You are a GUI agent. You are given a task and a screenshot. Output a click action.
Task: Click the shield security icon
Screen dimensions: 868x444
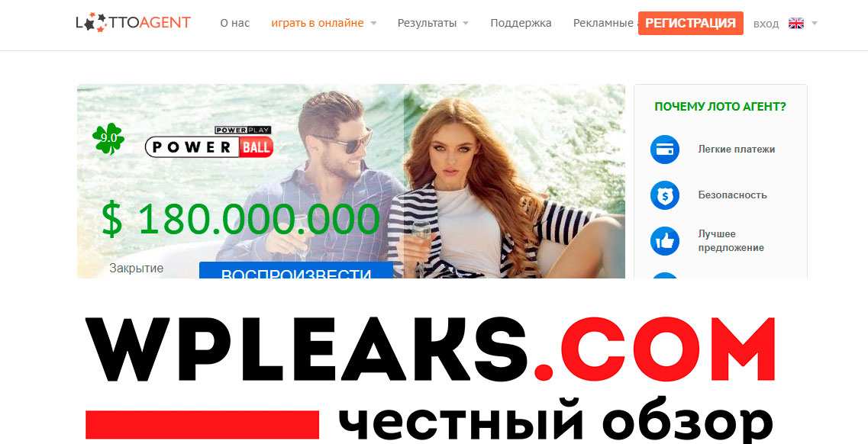click(x=664, y=195)
